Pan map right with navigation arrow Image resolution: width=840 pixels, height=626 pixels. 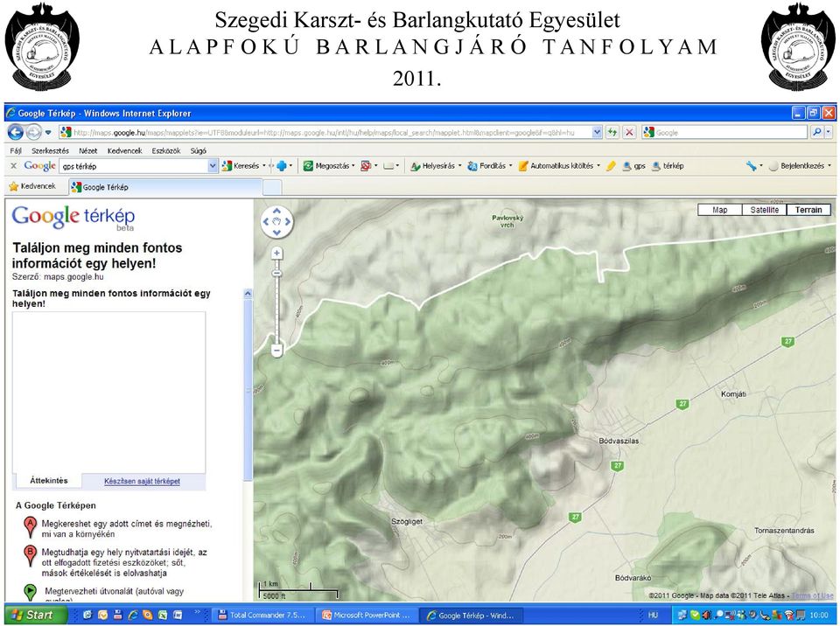tap(288, 221)
